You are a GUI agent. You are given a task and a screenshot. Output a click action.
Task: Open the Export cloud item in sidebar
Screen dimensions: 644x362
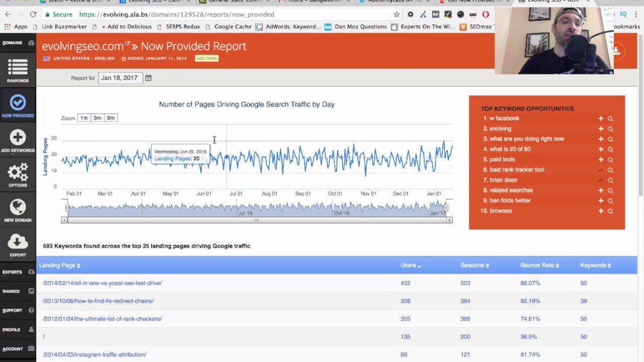[x=18, y=245]
